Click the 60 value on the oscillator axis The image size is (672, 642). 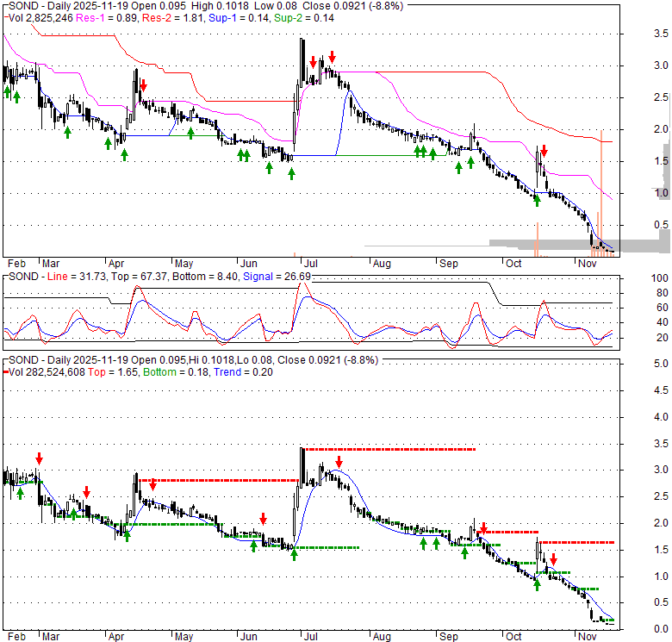pyautogui.click(x=663, y=308)
